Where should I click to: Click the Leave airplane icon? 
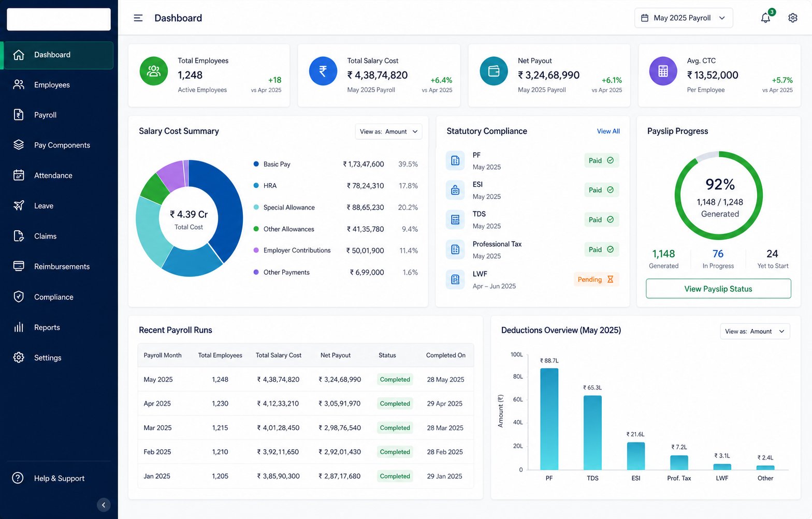point(19,205)
